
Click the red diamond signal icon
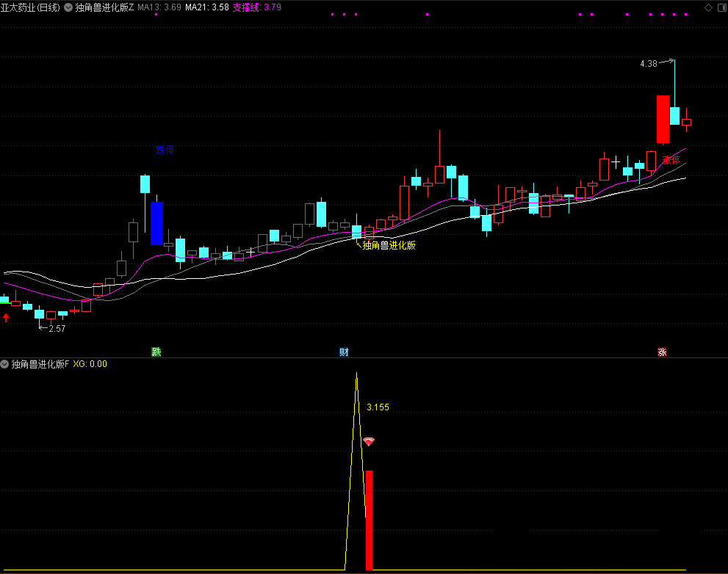pos(369,442)
